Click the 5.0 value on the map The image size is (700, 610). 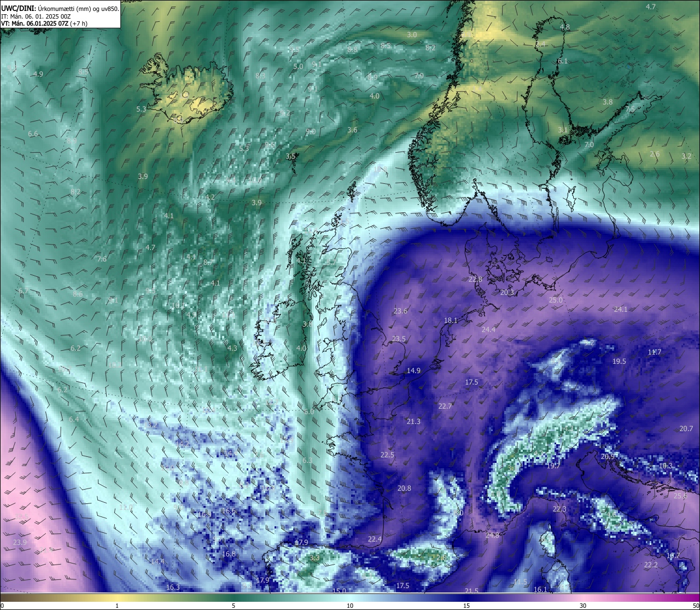298,66
